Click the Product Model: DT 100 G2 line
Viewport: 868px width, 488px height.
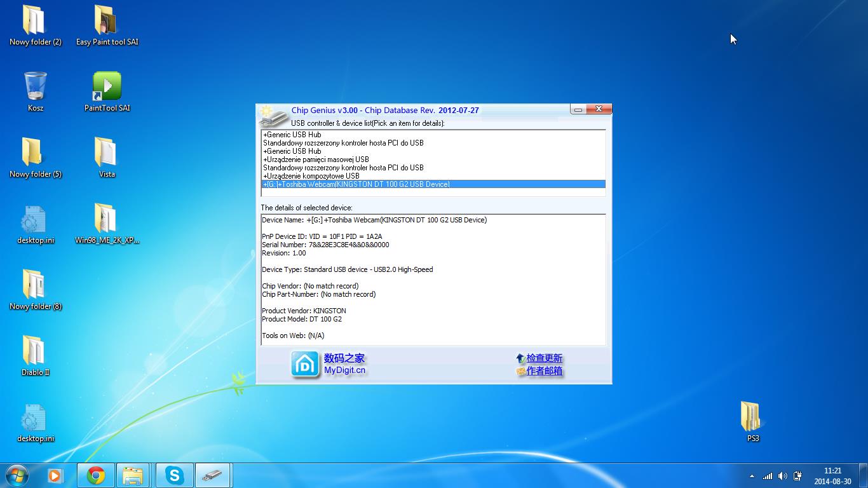tap(302, 319)
